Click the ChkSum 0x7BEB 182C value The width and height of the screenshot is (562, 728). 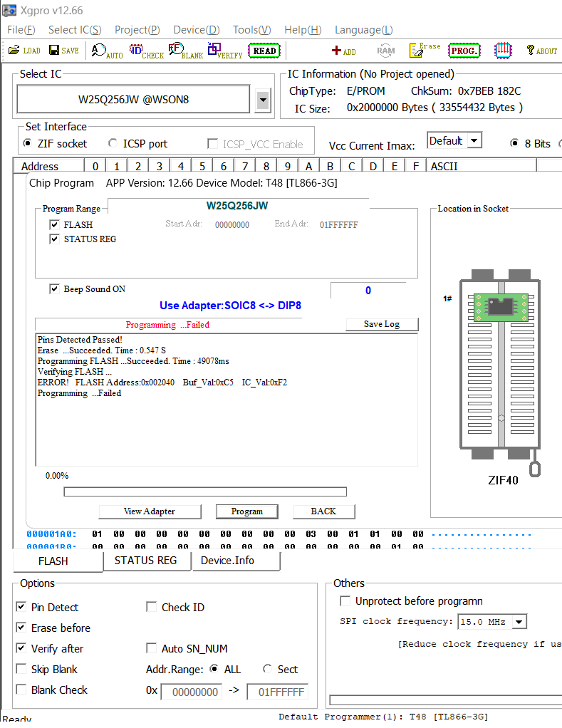tap(489, 91)
